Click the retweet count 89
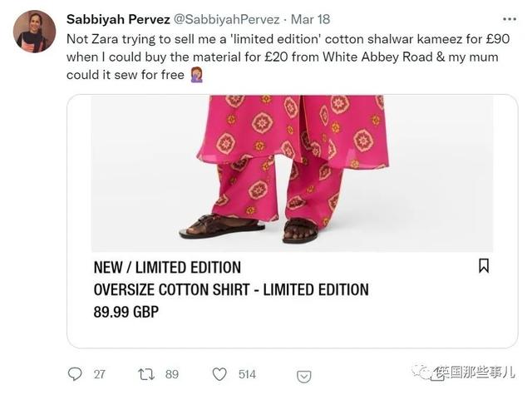Screen dimensions: 532x395 click(172, 374)
